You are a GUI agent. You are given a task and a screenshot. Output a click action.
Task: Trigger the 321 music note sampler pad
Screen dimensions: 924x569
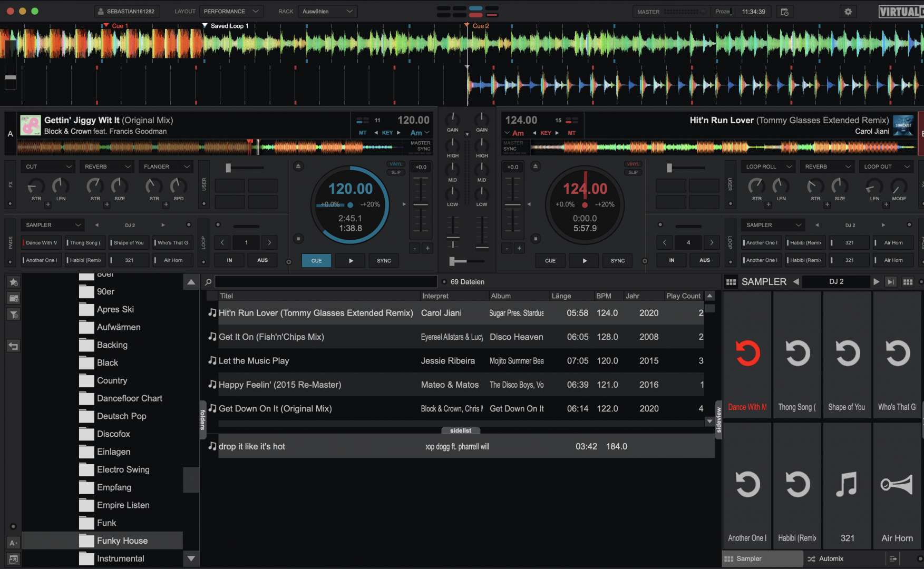(x=847, y=486)
